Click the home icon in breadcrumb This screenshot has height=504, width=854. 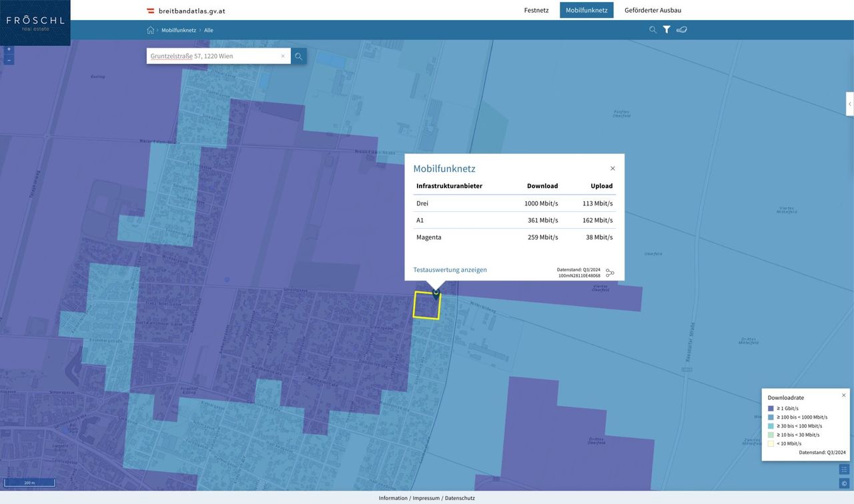pos(150,30)
